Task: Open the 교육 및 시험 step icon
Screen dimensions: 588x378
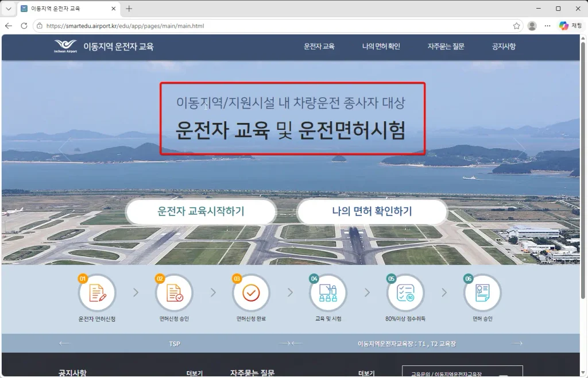Action: click(x=328, y=293)
